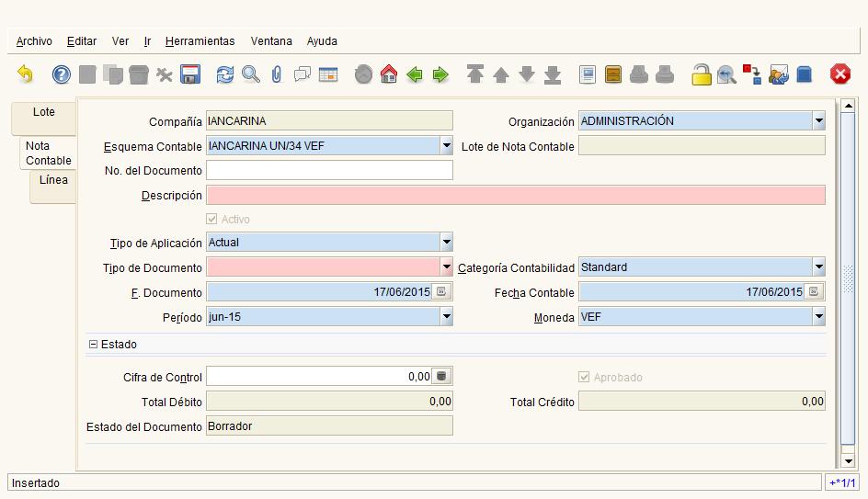Refresh data with the blue arrows icon
The width and height of the screenshot is (868, 499).
point(225,74)
